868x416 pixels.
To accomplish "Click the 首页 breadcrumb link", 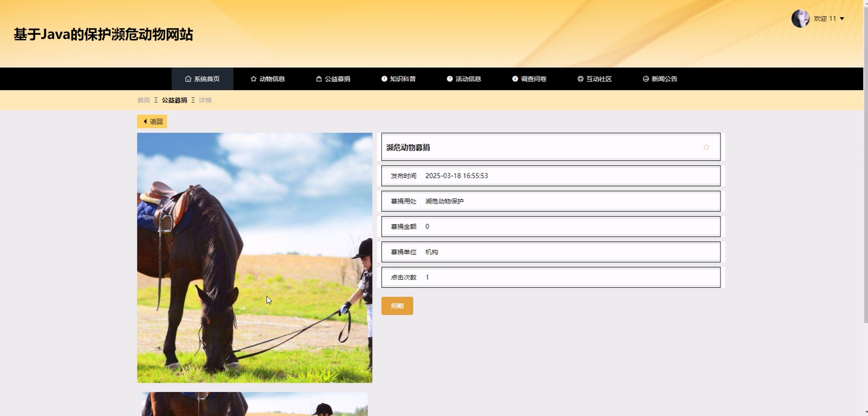I will (143, 100).
